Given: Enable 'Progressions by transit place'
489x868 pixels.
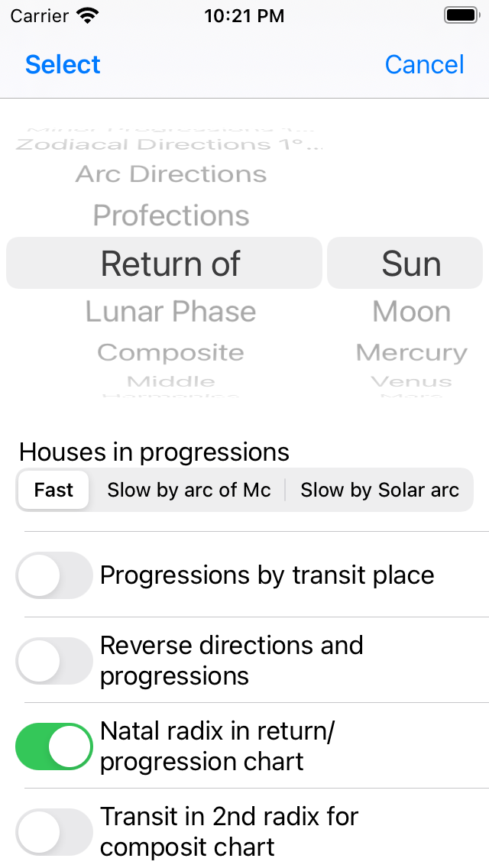Looking at the screenshot, I should [x=53, y=575].
